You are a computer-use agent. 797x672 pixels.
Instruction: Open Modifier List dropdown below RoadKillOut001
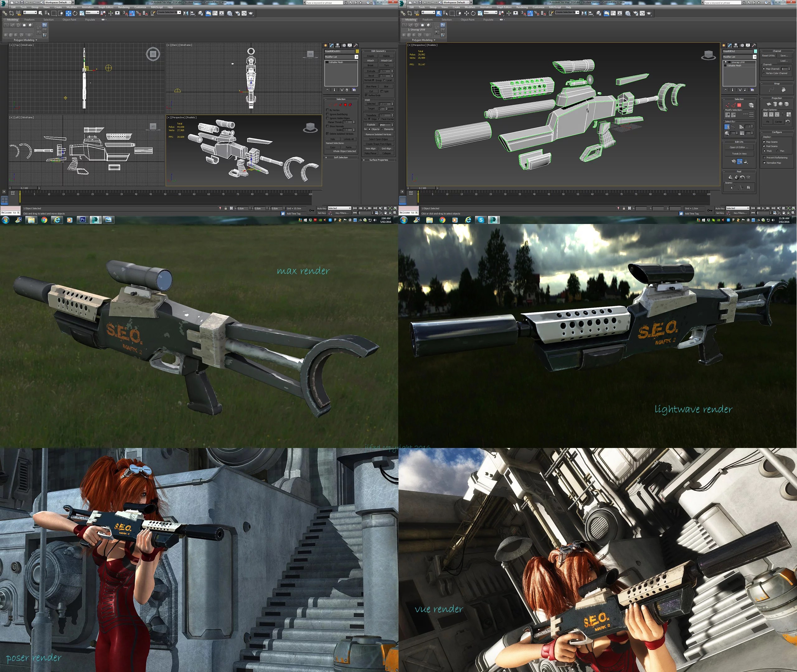(x=357, y=57)
